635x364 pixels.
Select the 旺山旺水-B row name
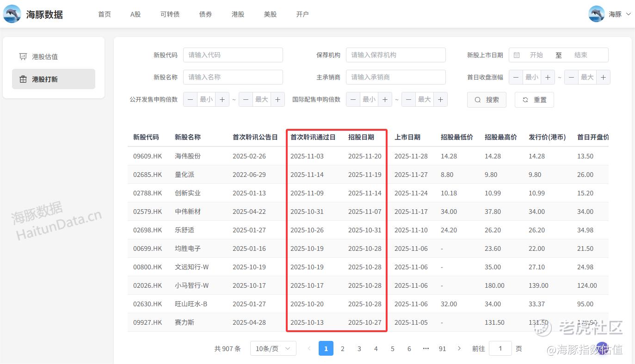(191, 304)
